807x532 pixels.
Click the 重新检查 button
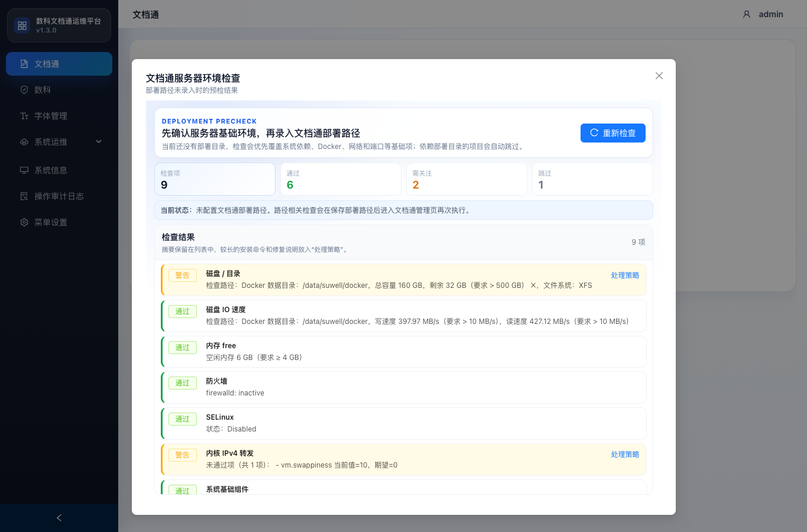(x=612, y=133)
